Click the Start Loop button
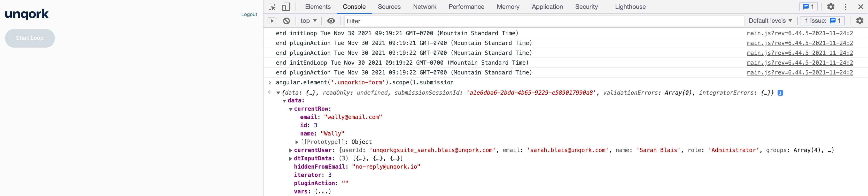The width and height of the screenshot is (868, 196). [30, 38]
